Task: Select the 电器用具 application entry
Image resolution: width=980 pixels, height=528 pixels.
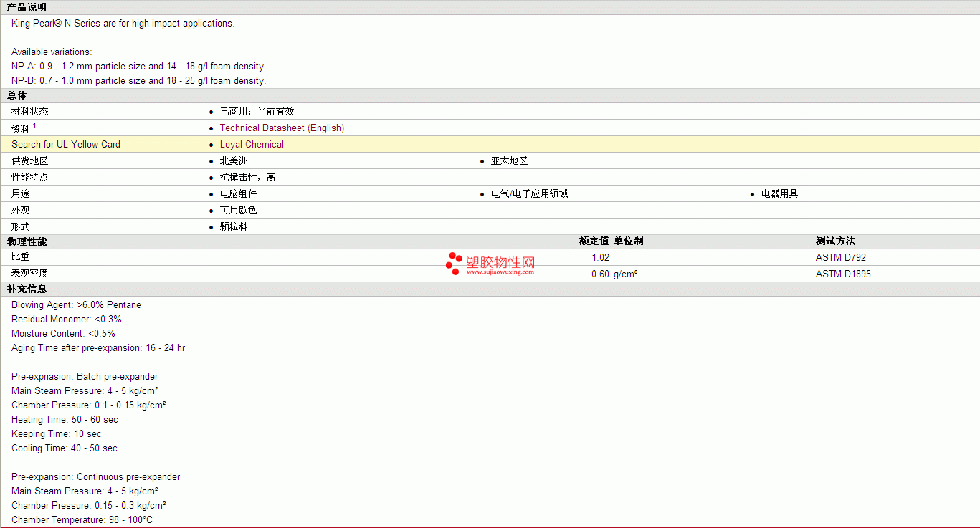Action: (780, 193)
